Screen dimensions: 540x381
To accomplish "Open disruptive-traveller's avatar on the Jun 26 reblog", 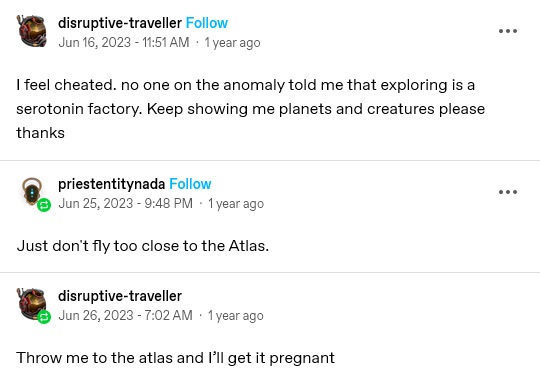I will click(x=32, y=304).
